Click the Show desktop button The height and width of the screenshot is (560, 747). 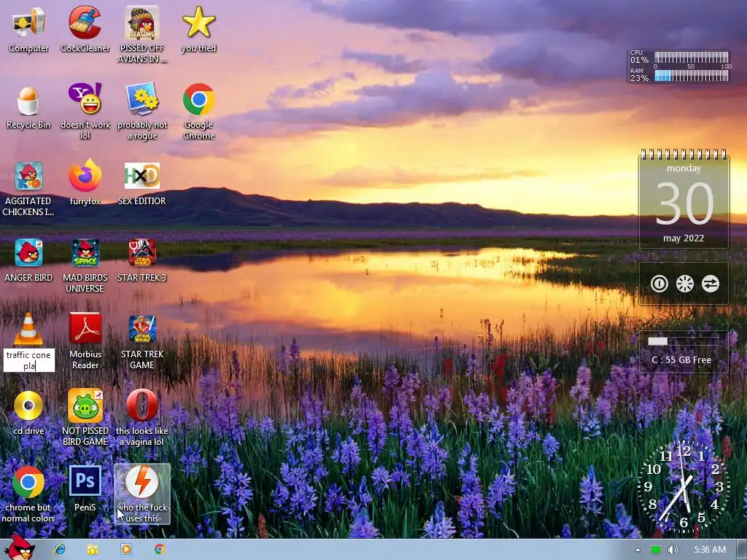(741, 550)
